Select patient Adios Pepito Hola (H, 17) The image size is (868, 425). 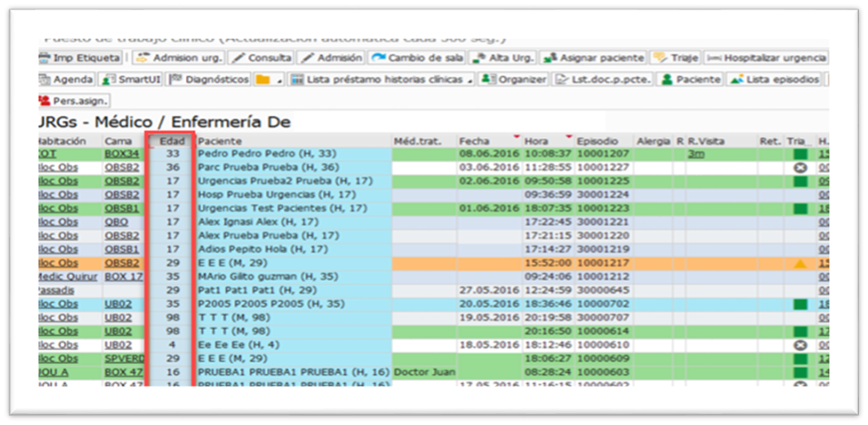pos(264,249)
